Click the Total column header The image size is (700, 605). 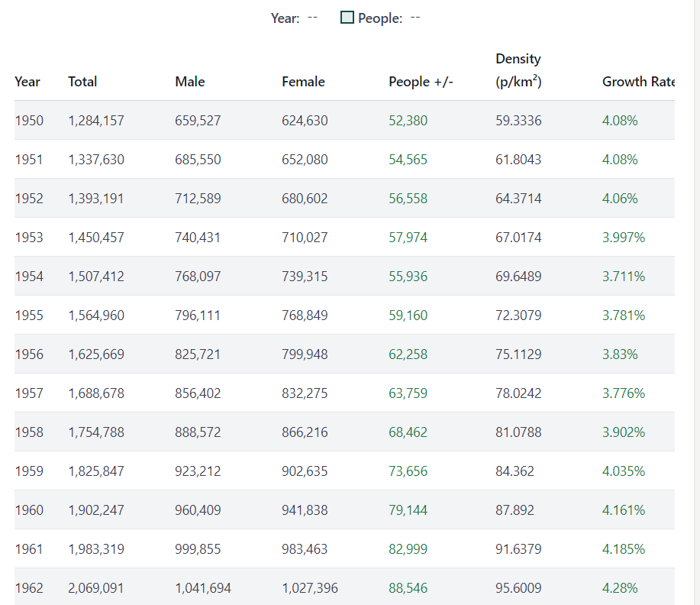82,82
